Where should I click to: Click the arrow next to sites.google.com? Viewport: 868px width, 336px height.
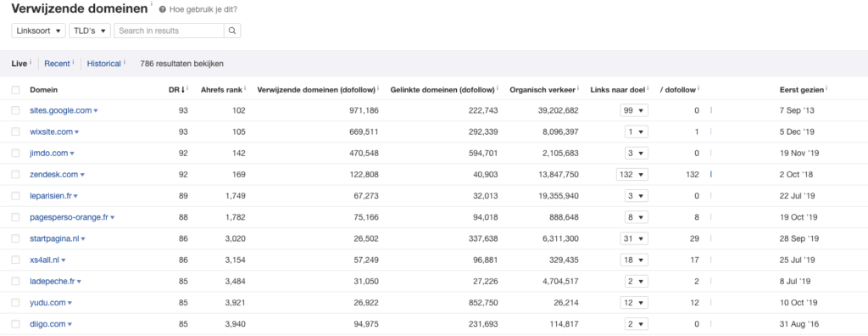(x=96, y=111)
